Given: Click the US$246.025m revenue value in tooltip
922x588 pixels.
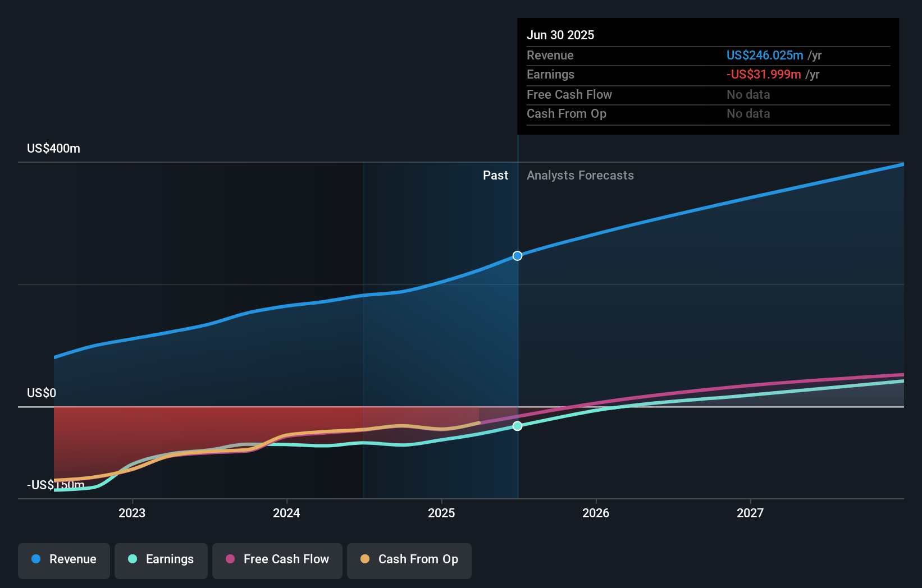Looking at the screenshot, I should (x=765, y=55).
